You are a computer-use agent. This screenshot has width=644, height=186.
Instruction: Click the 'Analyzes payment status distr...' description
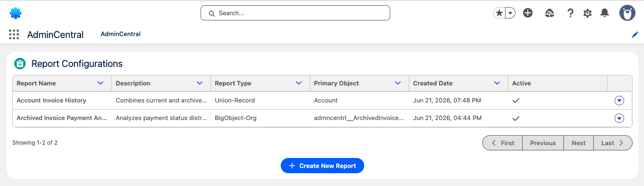pyautogui.click(x=161, y=118)
